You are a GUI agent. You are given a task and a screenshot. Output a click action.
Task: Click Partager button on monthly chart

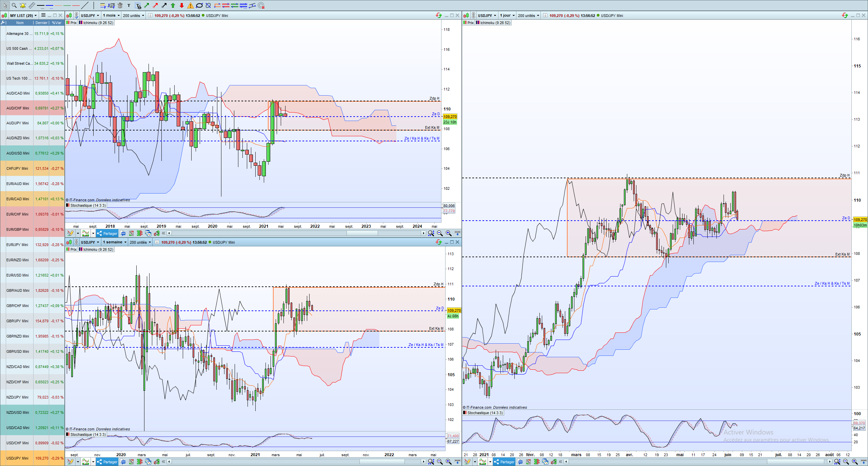107,233
